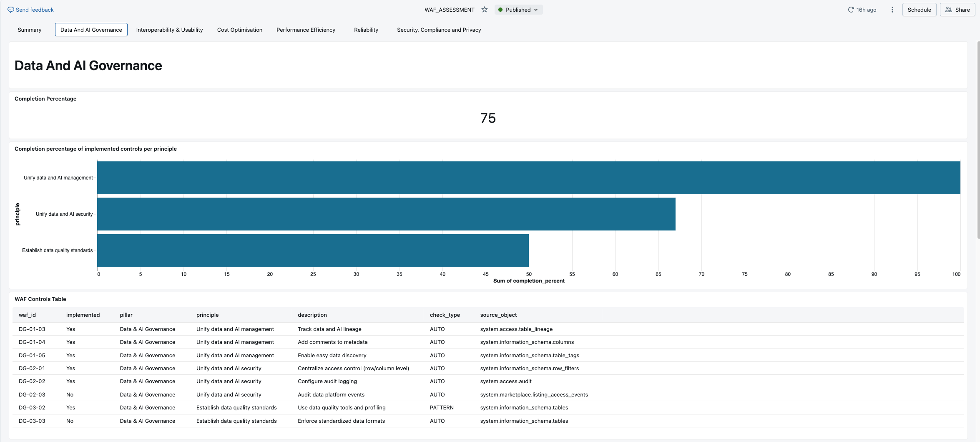Click the Send feedback speech bubble icon
Image resolution: width=980 pixels, height=442 pixels.
point(11,9)
